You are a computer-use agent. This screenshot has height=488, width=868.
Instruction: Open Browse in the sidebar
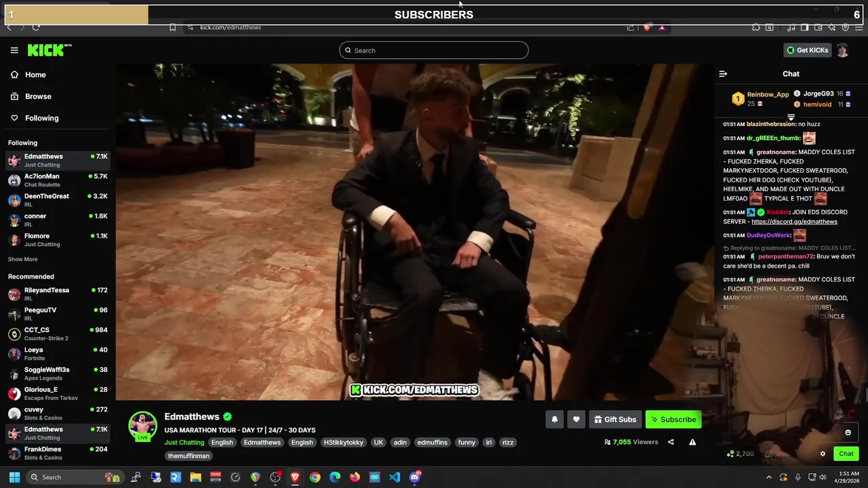point(56,96)
